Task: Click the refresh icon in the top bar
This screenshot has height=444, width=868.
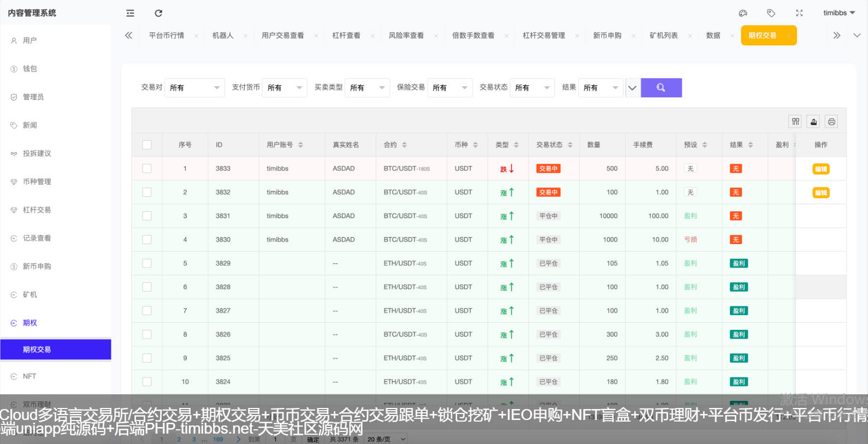Action: click(x=158, y=13)
